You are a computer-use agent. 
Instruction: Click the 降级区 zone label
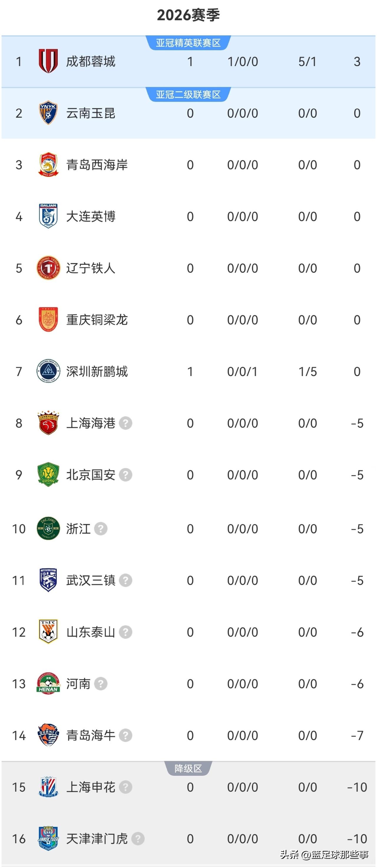(188, 768)
